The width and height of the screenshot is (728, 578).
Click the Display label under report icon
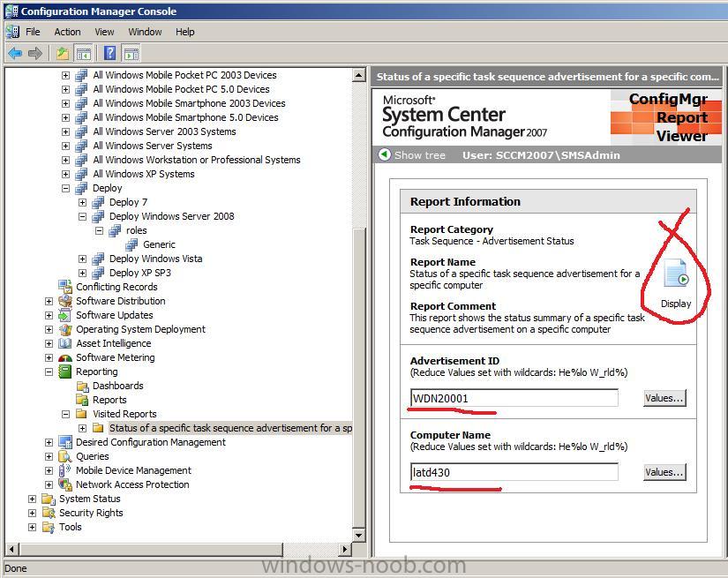click(676, 304)
